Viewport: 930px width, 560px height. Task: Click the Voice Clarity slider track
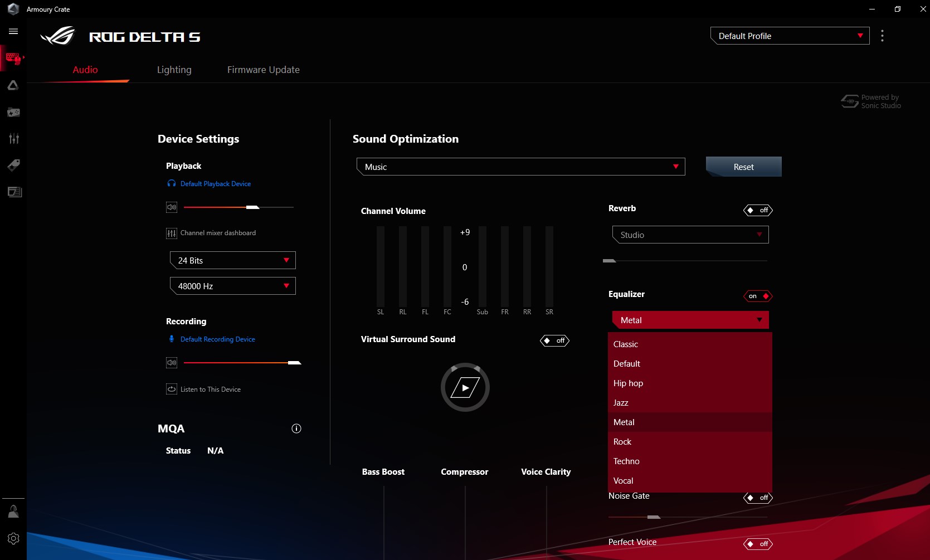tap(547, 522)
